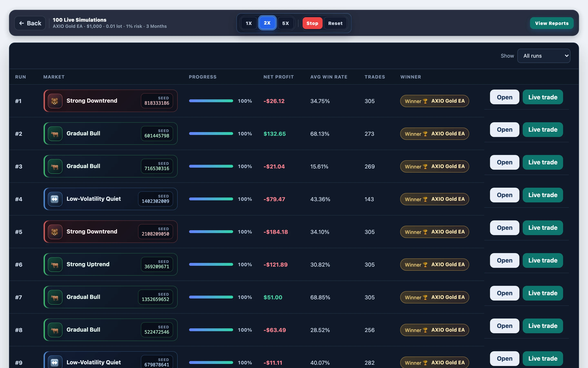Click the bear icon in run #1

click(x=55, y=101)
